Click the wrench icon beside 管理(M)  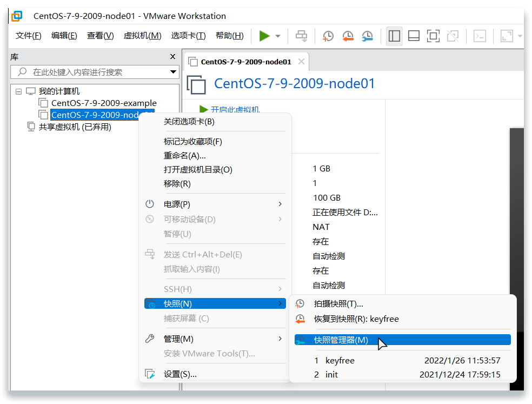pos(150,339)
